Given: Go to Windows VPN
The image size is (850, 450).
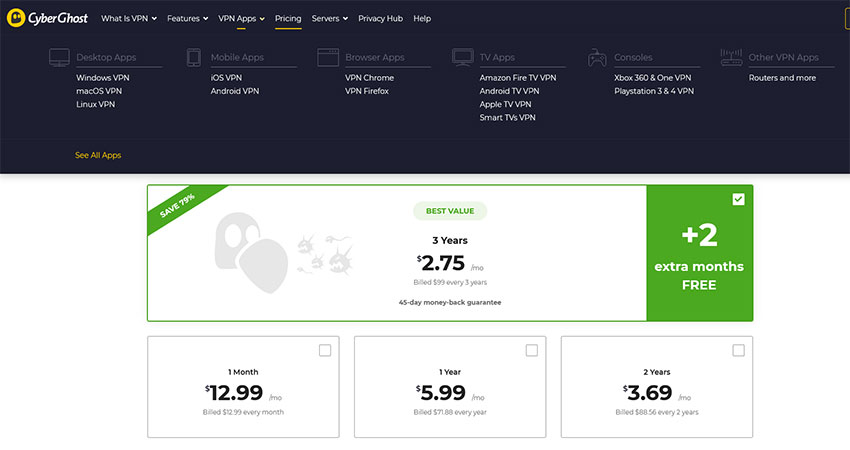Looking at the screenshot, I should coord(102,78).
